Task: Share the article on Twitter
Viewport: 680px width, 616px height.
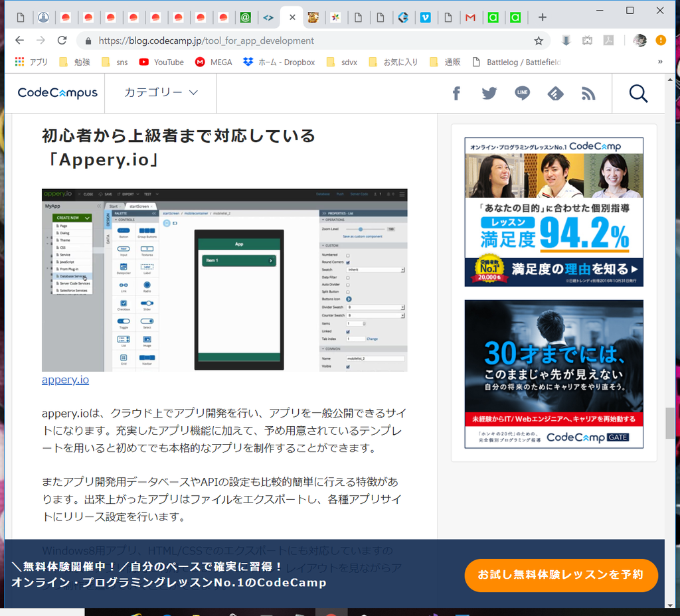Action: pos(489,93)
